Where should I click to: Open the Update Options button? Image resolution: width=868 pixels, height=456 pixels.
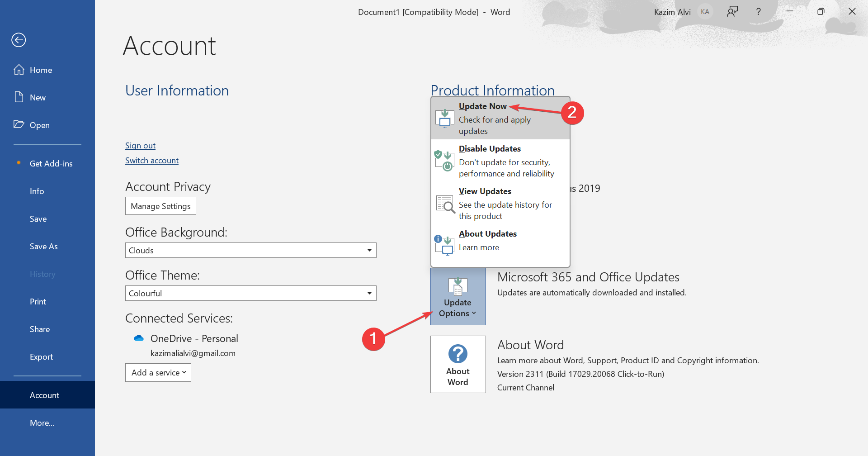click(458, 296)
